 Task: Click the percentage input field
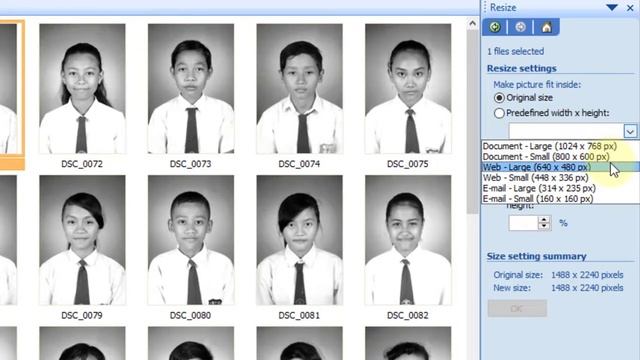(x=523, y=223)
